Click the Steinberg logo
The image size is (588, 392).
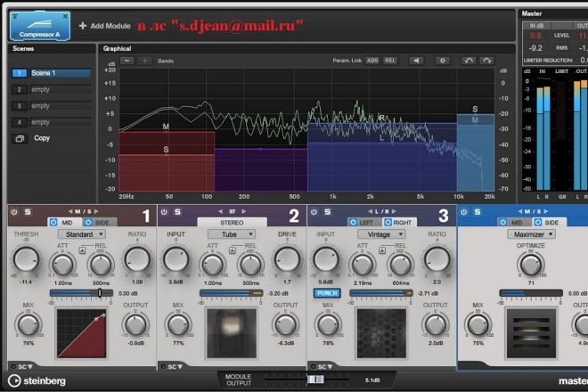coord(37,380)
